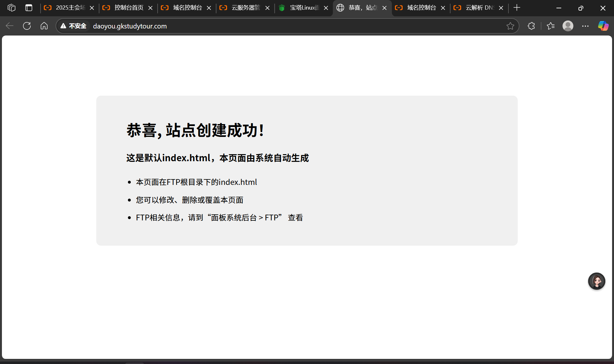Click the home icon in toolbar
The height and width of the screenshot is (364, 614).
pyautogui.click(x=44, y=26)
